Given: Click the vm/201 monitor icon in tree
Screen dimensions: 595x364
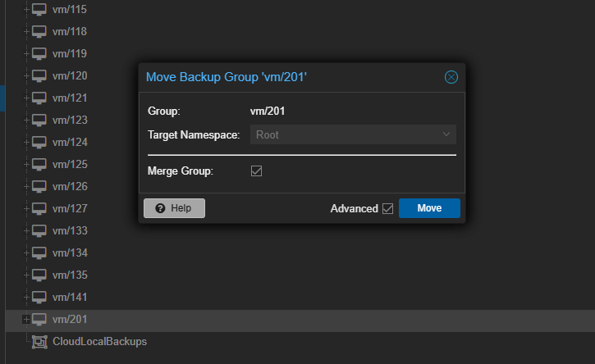Looking at the screenshot, I should (39, 320).
